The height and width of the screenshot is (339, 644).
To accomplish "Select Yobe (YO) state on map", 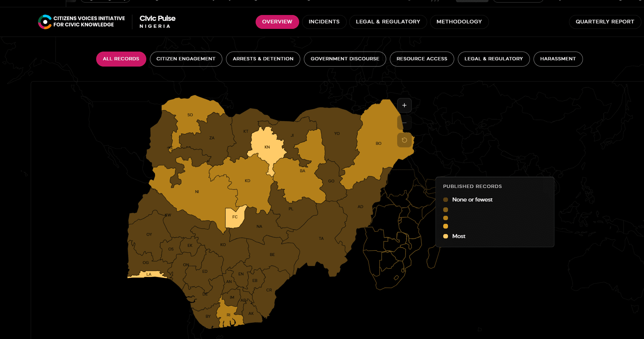I will pyautogui.click(x=337, y=133).
